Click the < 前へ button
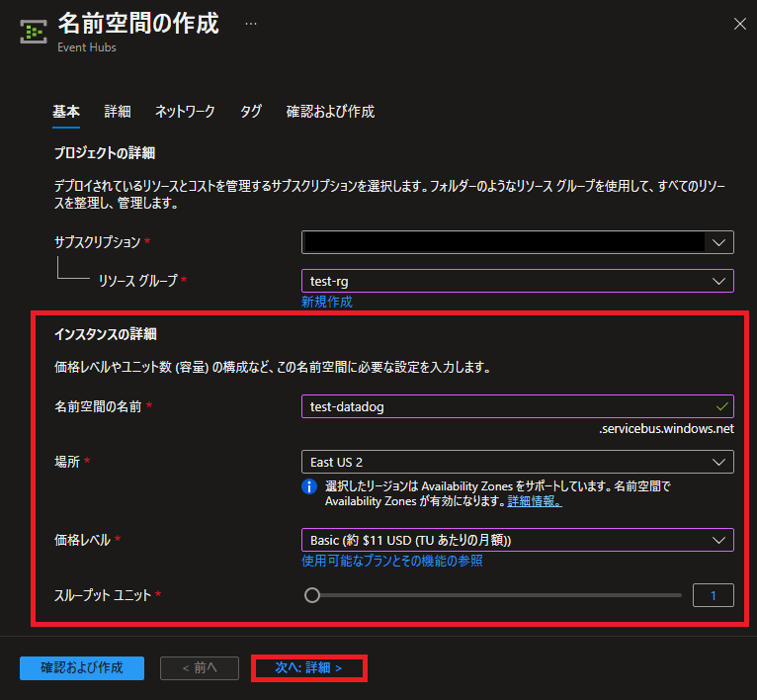Screen dimensions: 757x700 click(x=200, y=667)
